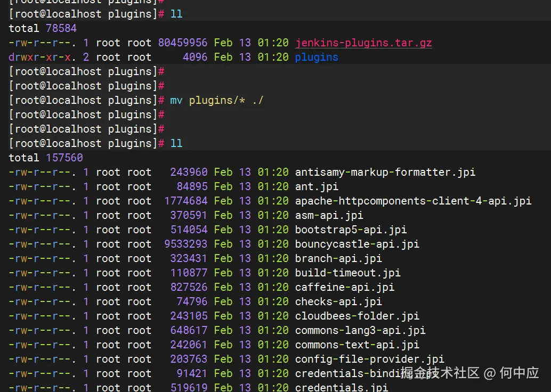
Task: Click file size 514054
Action: click(189, 230)
